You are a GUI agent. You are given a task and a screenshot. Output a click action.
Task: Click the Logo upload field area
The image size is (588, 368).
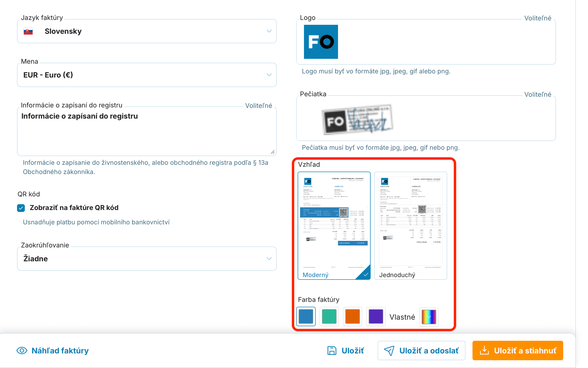426,42
